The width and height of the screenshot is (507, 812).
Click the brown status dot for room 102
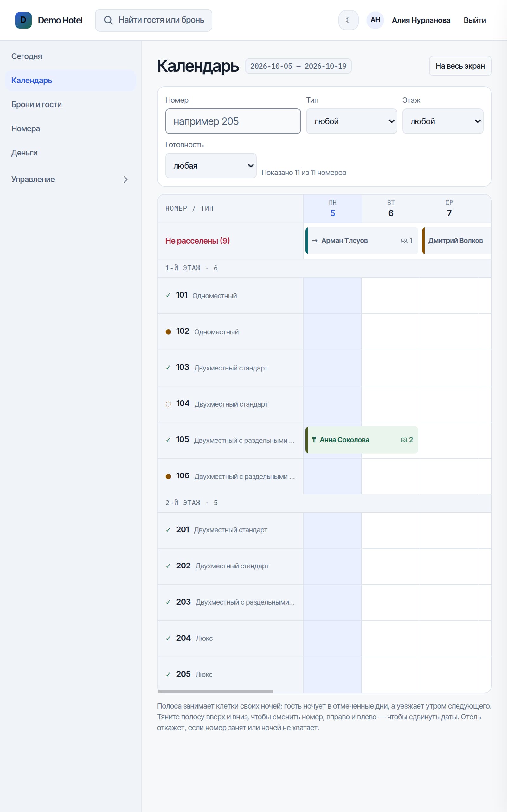pos(168,332)
